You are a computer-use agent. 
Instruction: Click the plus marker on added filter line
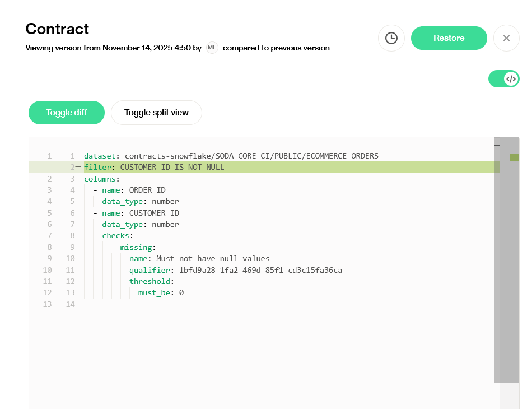coord(78,167)
